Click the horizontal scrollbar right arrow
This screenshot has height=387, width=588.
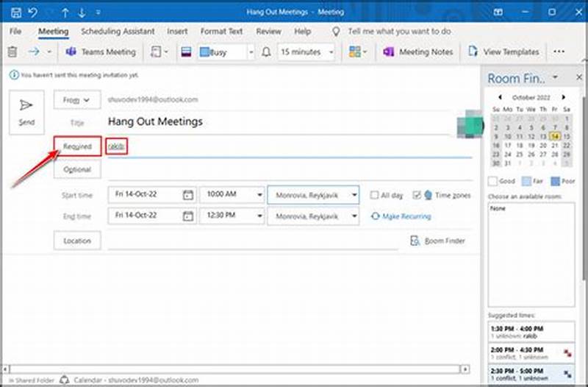coord(465,369)
